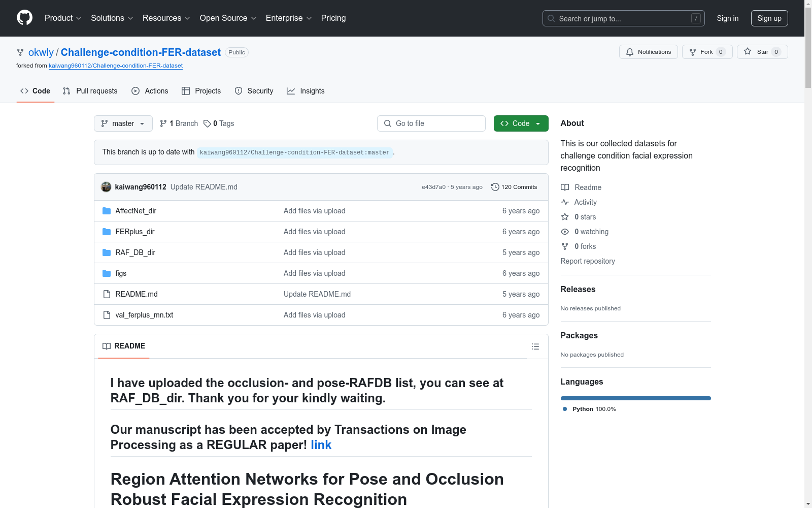Open the Update README.md commit message in header
The image size is (812, 508).
pyautogui.click(x=204, y=187)
